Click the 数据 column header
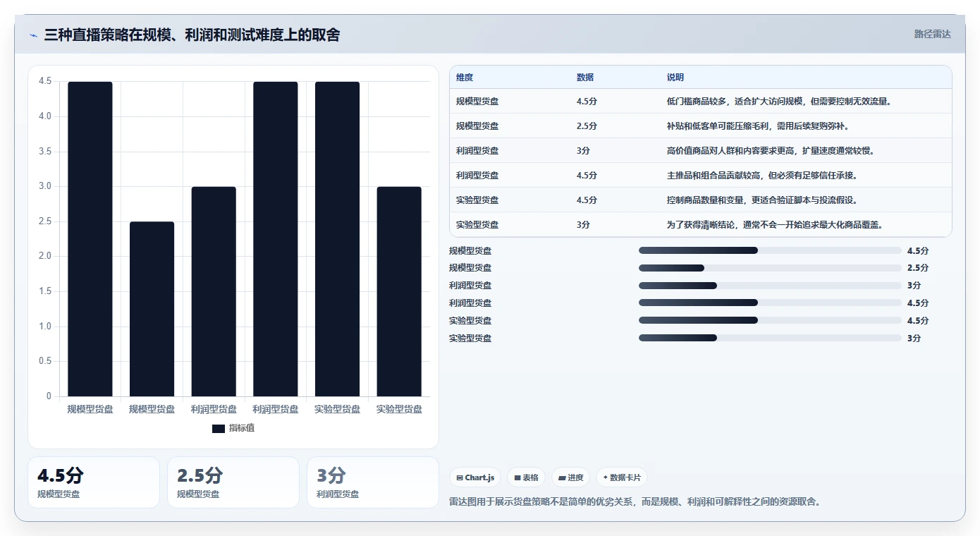The image size is (980, 536). [585, 78]
